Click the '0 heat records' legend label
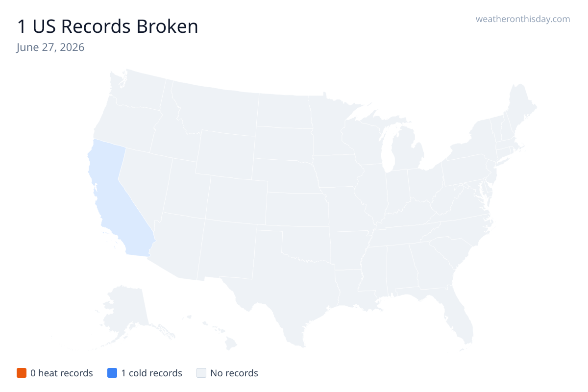The height and width of the screenshot is (392, 588). click(x=62, y=373)
